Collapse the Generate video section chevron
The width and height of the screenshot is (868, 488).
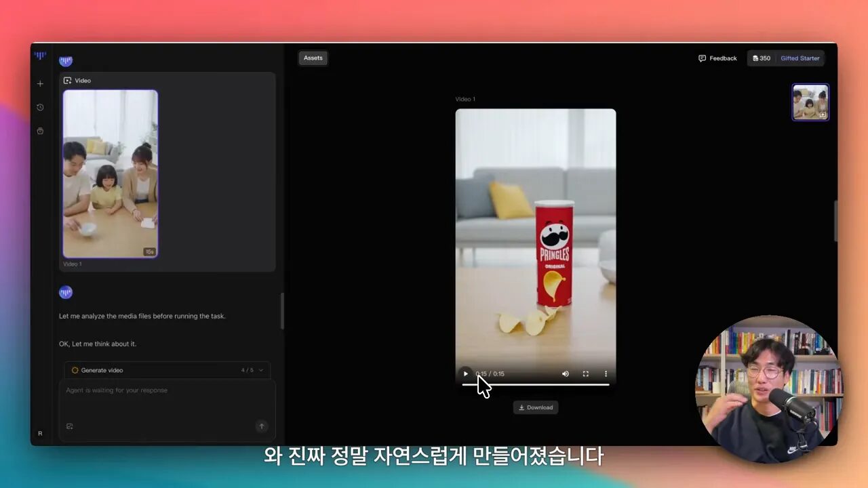pyautogui.click(x=260, y=370)
